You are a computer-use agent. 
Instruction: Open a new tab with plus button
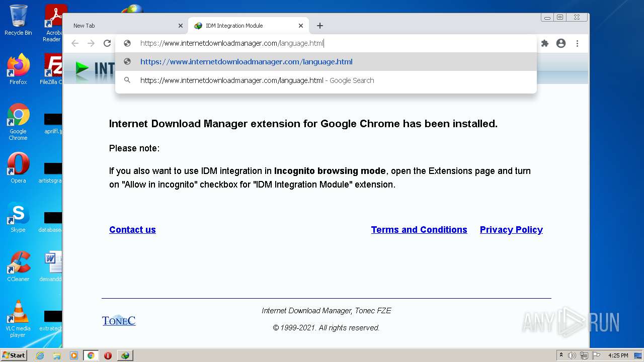(320, 26)
